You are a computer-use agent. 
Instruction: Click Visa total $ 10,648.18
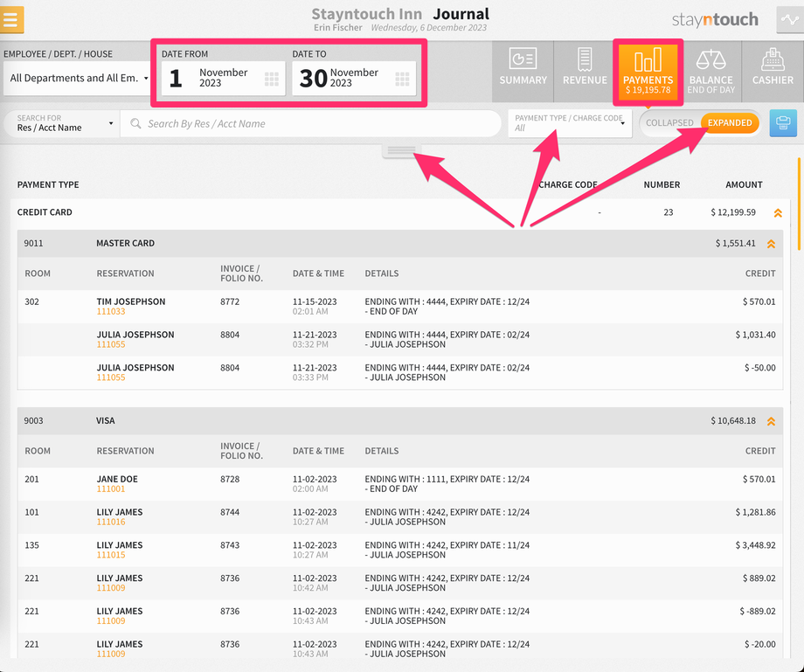point(732,420)
